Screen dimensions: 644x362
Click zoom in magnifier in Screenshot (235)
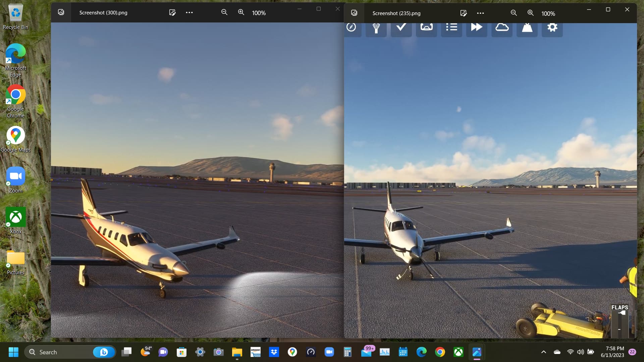click(530, 13)
